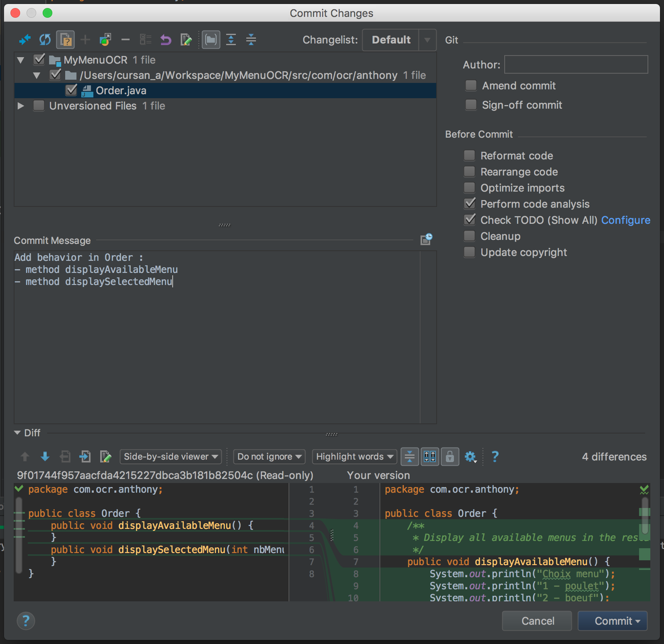Refresh the changes list
Screen dimensions: 664x644
(45, 40)
